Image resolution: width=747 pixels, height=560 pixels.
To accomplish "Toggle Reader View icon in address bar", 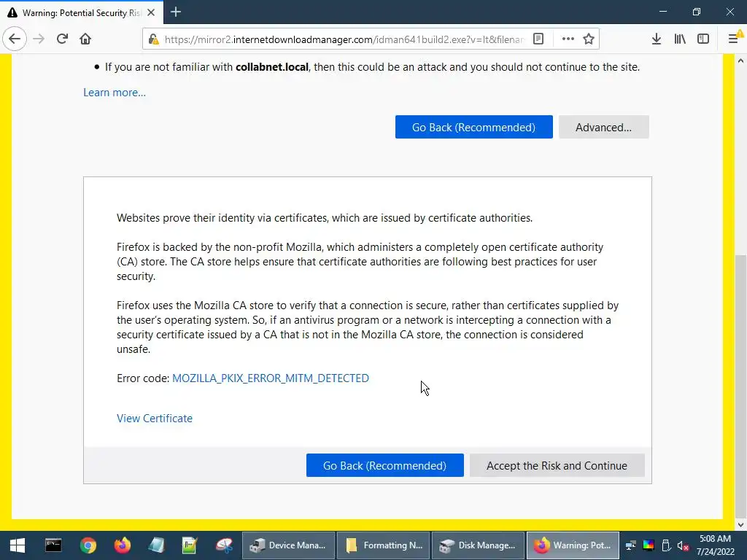I will pos(538,39).
